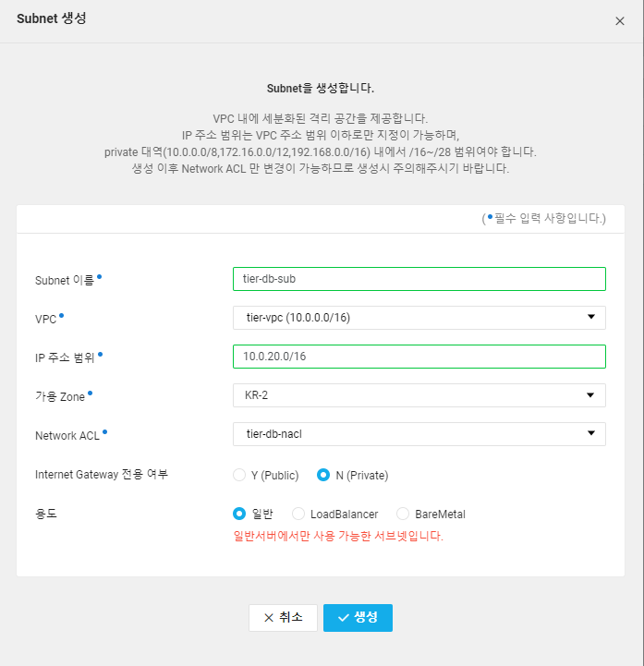Click the 생성 create button
644x666 pixels.
[358, 618]
